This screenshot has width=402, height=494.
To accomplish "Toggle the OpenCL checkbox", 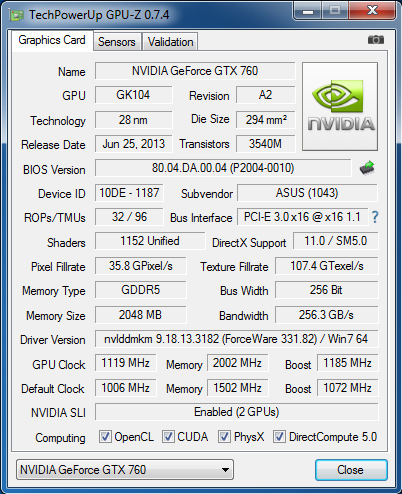I will click(105, 437).
